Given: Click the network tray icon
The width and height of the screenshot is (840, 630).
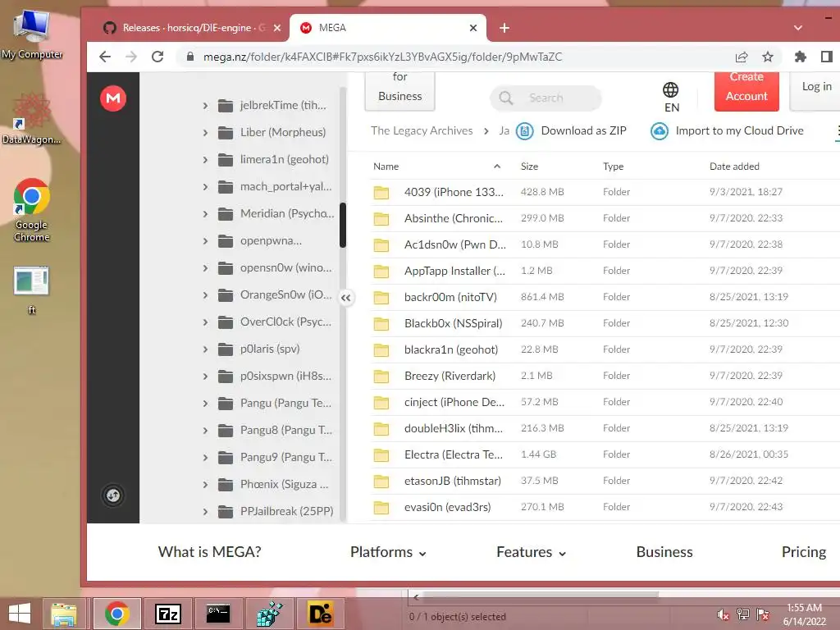Looking at the screenshot, I should tap(743, 614).
